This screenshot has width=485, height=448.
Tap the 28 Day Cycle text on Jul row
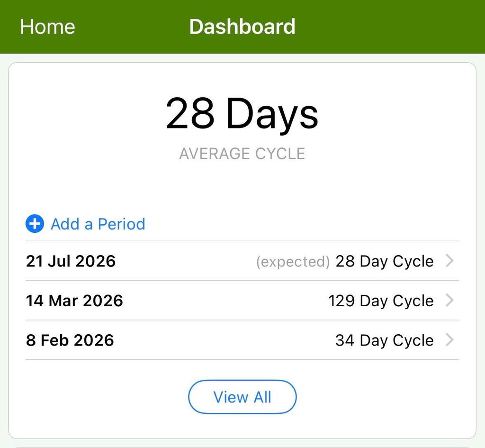point(385,262)
